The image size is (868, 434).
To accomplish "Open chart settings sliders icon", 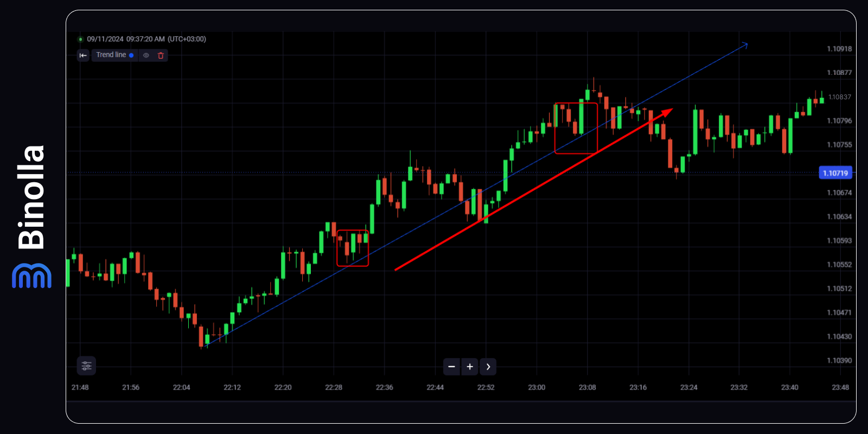I will click(86, 366).
